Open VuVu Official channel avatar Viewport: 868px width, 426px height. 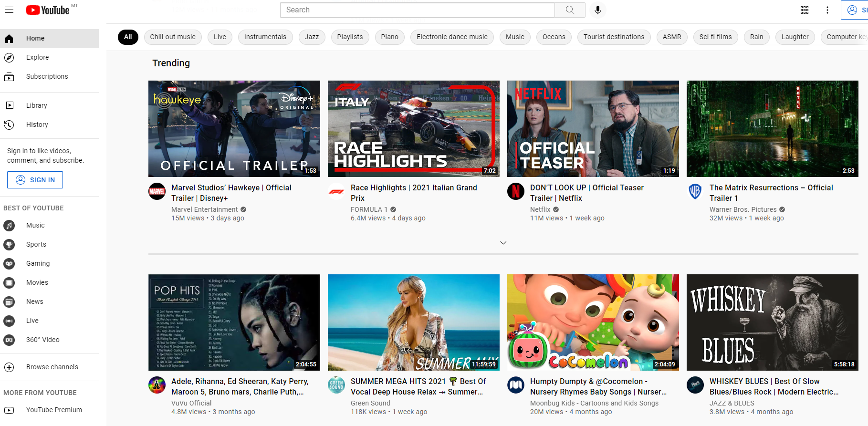tap(157, 385)
